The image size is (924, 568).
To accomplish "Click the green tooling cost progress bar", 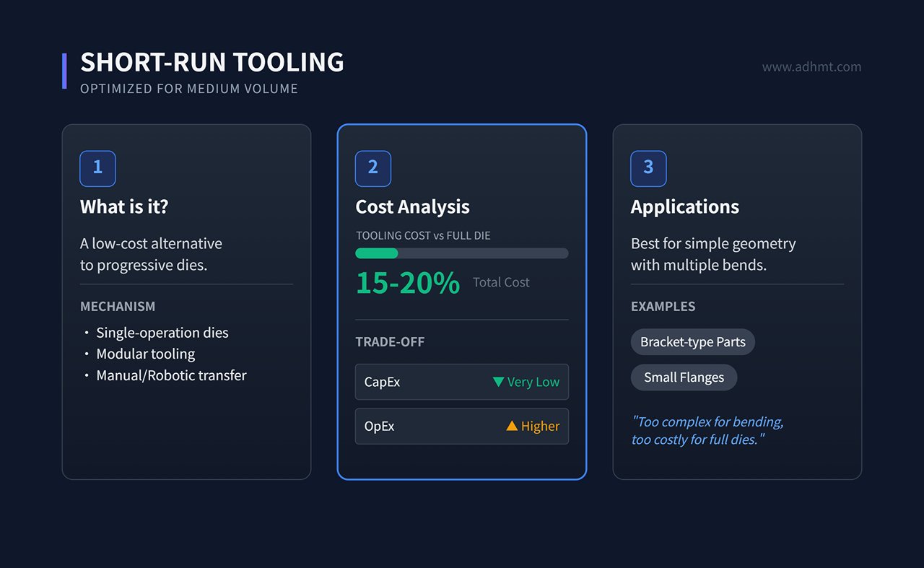I will point(377,253).
